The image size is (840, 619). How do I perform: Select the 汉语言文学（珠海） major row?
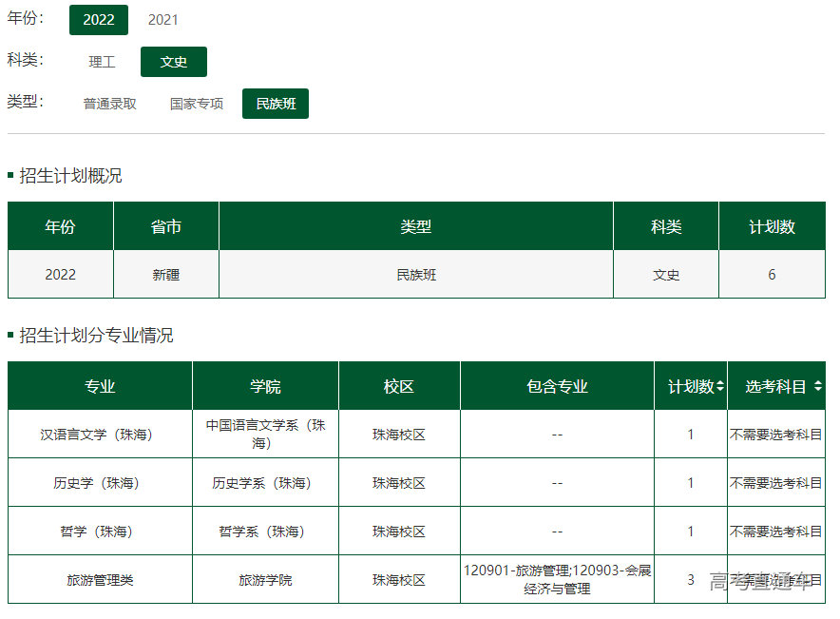pyautogui.click(x=100, y=435)
